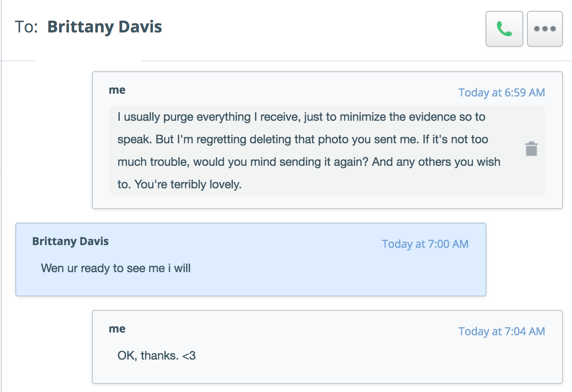Click the 'Today at 7:04 AM' timestamp
Viewport: 572px width, 392px height.
[502, 332]
